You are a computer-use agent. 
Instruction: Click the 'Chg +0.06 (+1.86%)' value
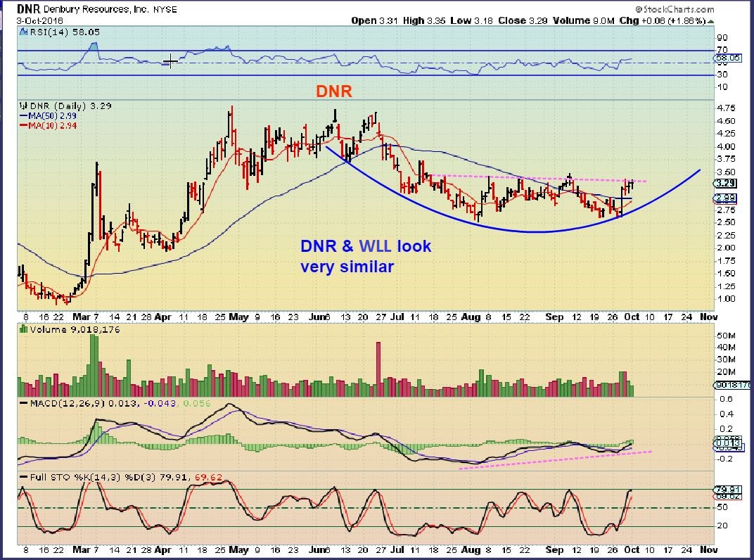(663, 20)
